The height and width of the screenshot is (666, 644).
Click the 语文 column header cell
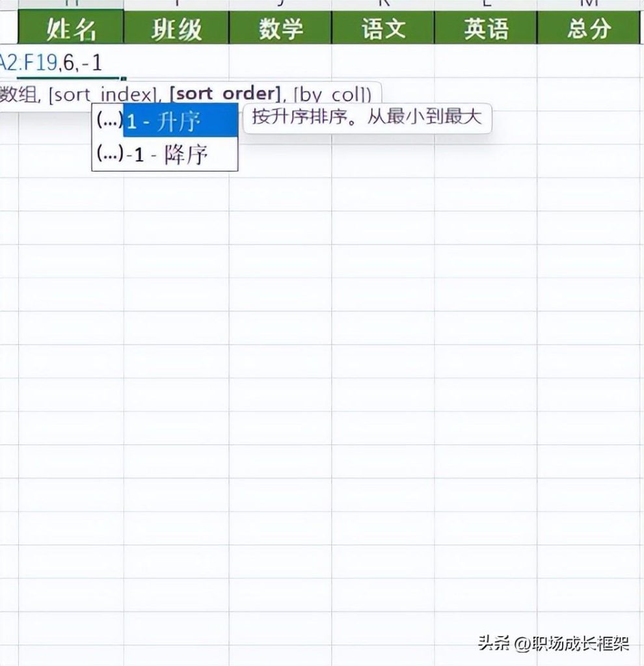click(x=384, y=28)
